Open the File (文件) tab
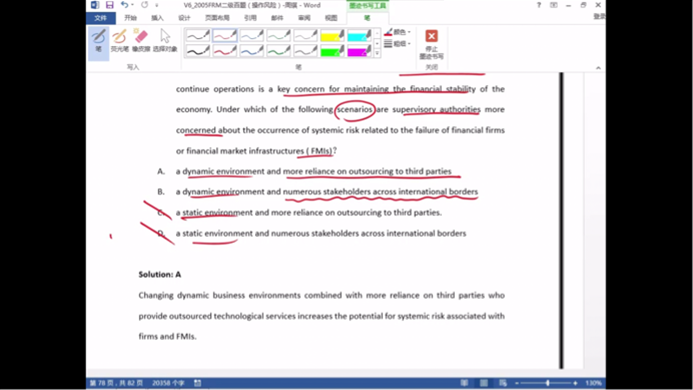 click(x=101, y=18)
